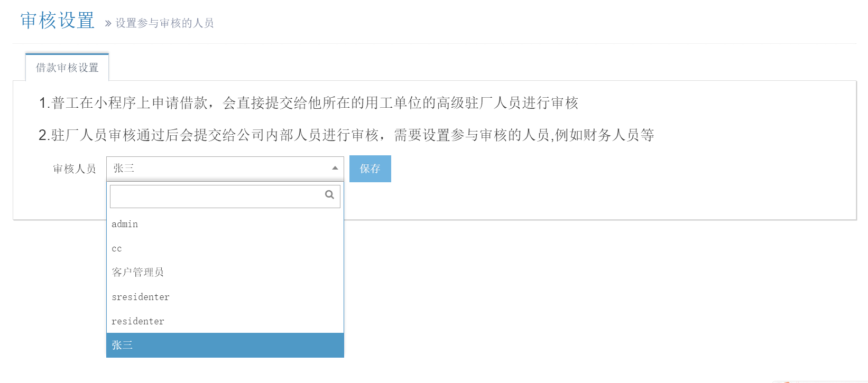Click the 设置参与审核的人员 subtitle text
Screen dimensions: 868x383
(164, 23)
